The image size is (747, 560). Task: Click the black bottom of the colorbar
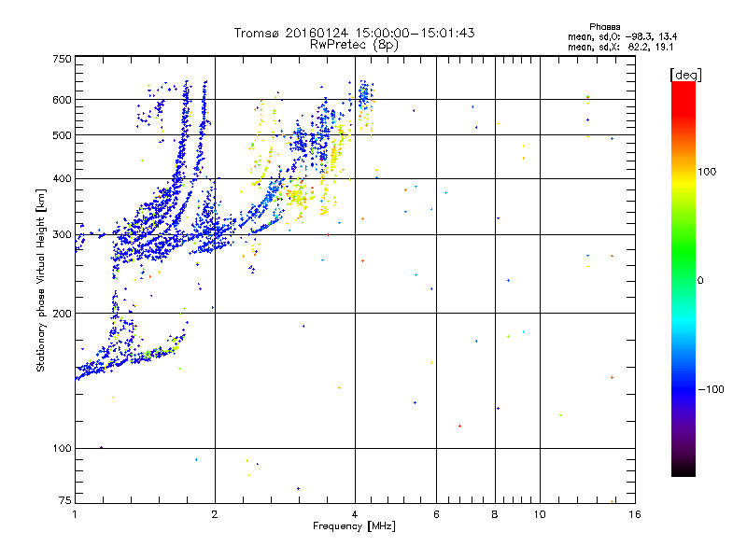click(x=684, y=469)
